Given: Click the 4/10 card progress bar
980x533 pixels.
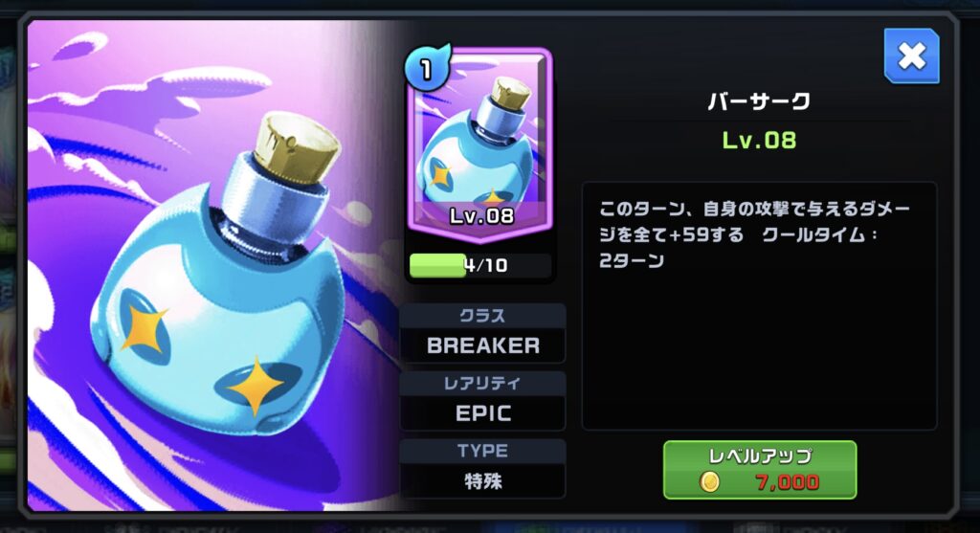Looking at the screenshot, I should [x=480, y=266].
